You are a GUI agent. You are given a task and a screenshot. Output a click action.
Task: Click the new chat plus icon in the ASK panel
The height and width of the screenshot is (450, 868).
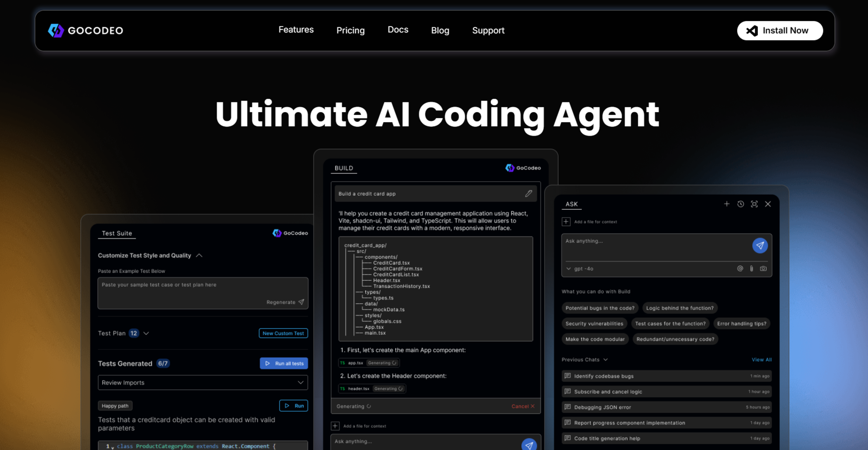tap(726, 204)
